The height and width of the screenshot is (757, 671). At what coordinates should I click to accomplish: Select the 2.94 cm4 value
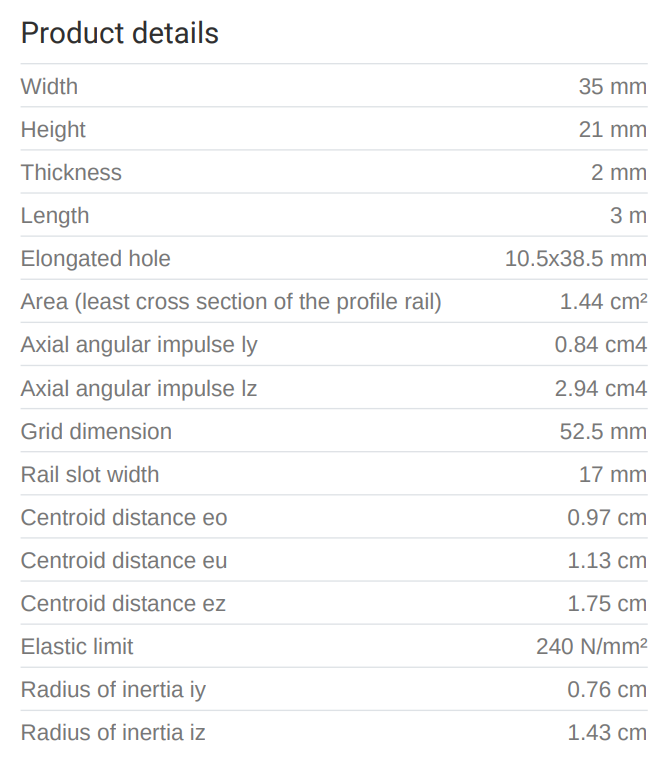coord(600,387)
